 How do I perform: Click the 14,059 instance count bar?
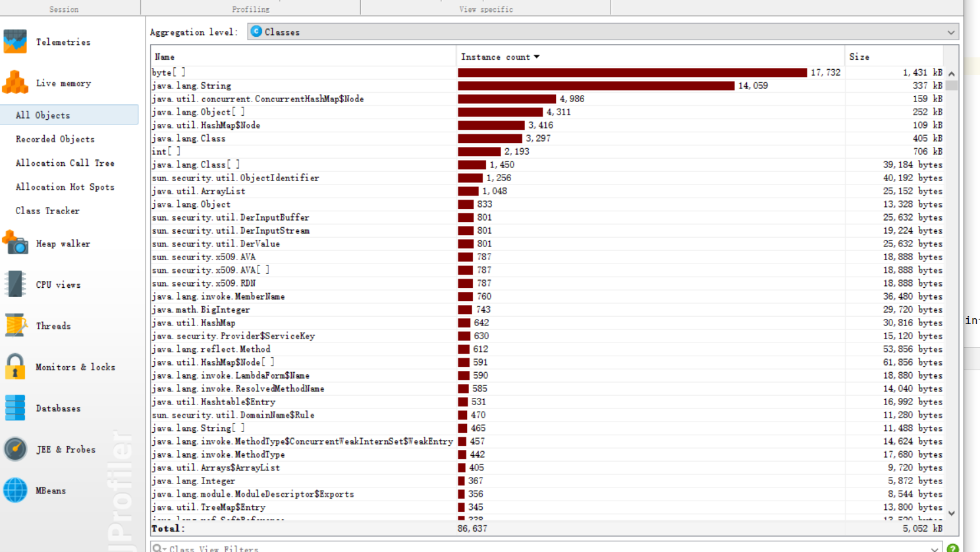(x=596, y=86)
